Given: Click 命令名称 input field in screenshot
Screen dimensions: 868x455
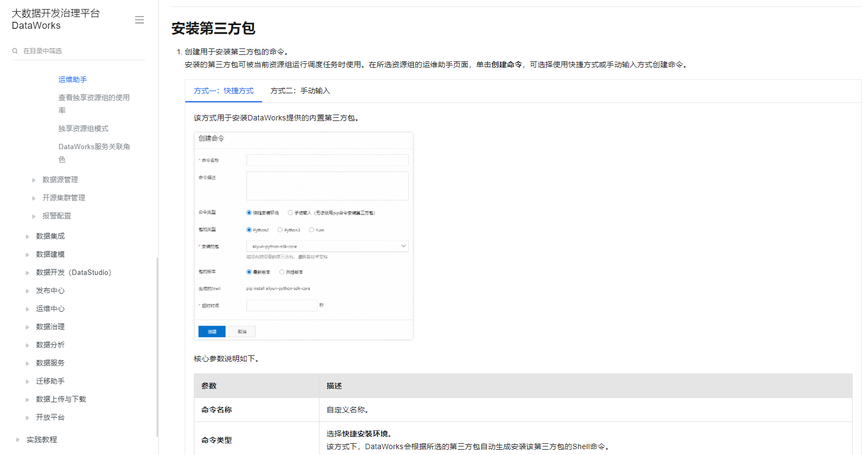Looking at the screenshot, I should point(327,160).
